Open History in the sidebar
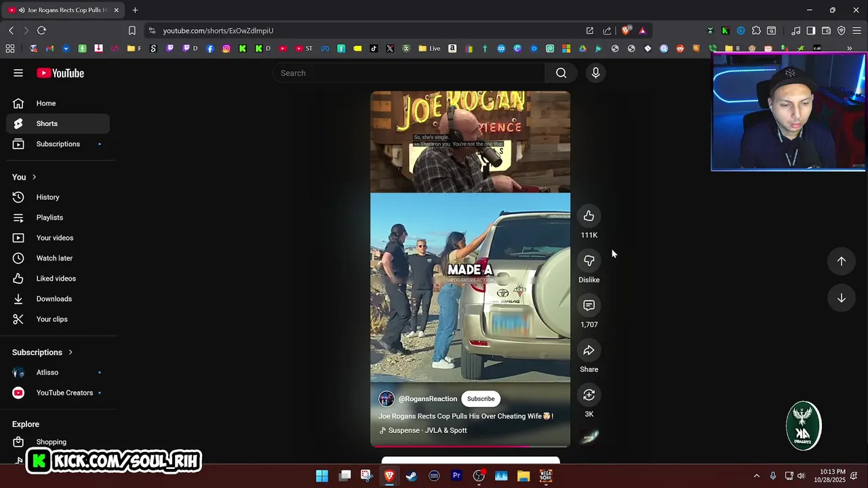This screenshot has height=488, width=868. click(x=58, y=197)
